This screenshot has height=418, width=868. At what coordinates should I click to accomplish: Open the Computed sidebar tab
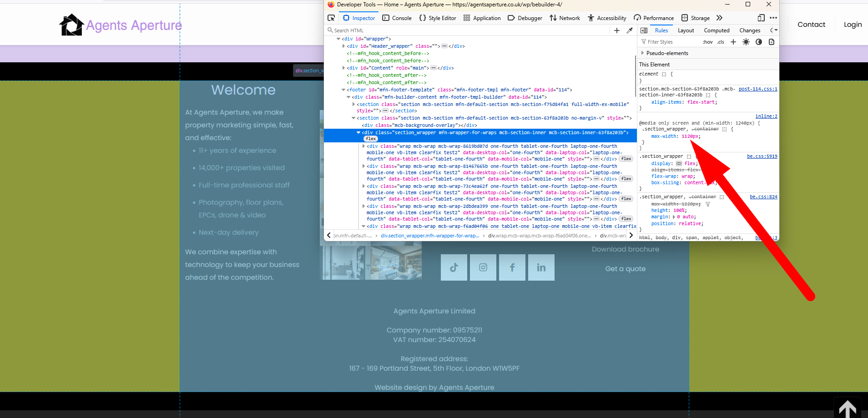(x=717, y=30)
